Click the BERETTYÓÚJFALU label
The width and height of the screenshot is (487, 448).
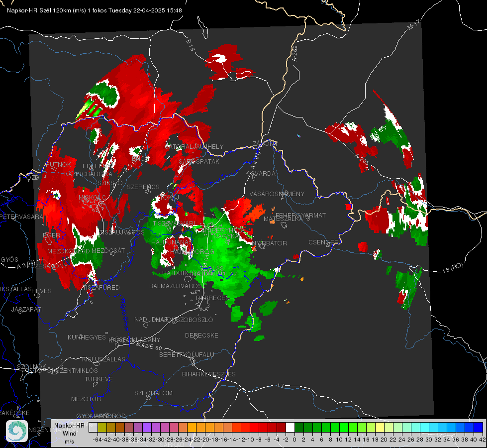coord(187,355)
